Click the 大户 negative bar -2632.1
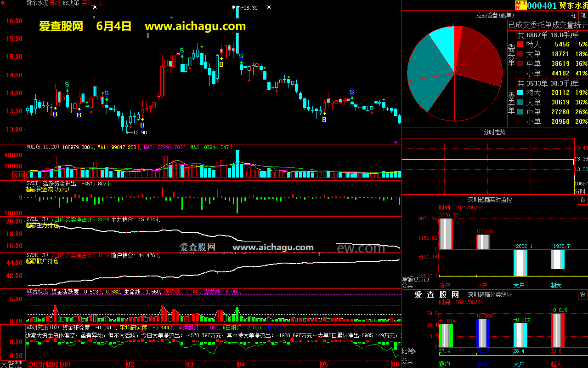 pyautogui.click(x=520, y=263)
